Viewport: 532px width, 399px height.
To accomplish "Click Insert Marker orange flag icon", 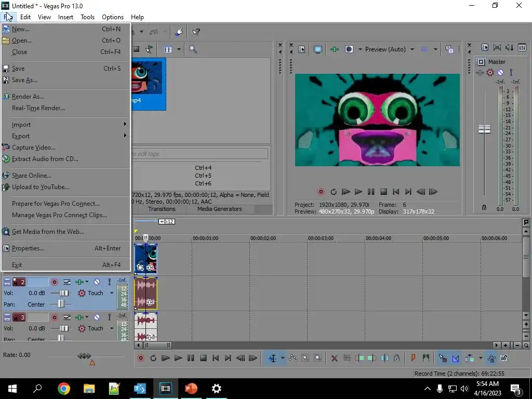I will tap(413, 358).
